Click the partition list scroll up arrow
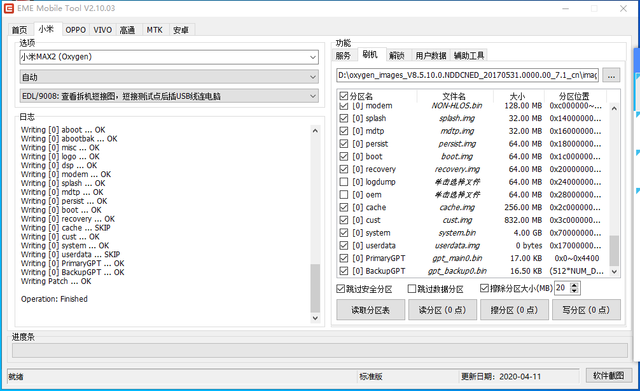640x391 pixels. click(x=614, y=108)
